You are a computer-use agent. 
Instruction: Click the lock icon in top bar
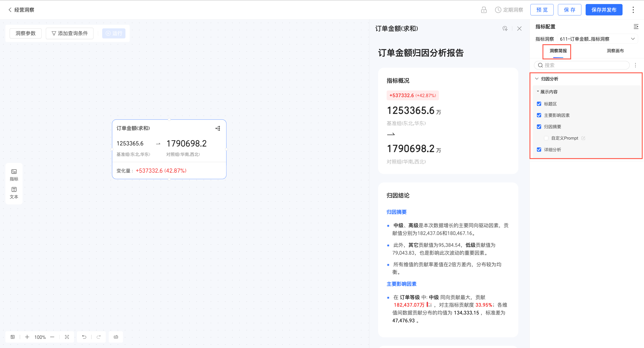pyautogui.click(x=483, y=10)
